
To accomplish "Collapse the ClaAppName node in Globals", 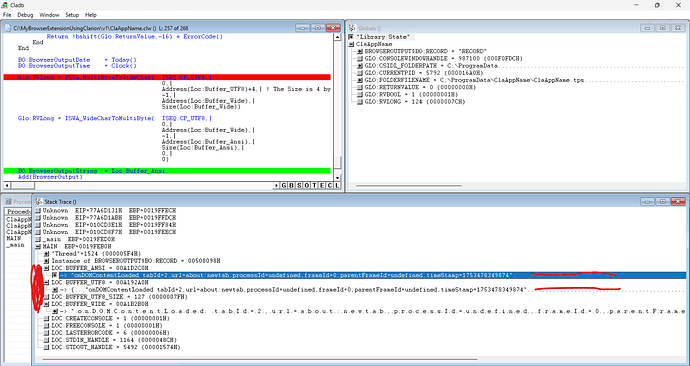I will click(351, 44).
